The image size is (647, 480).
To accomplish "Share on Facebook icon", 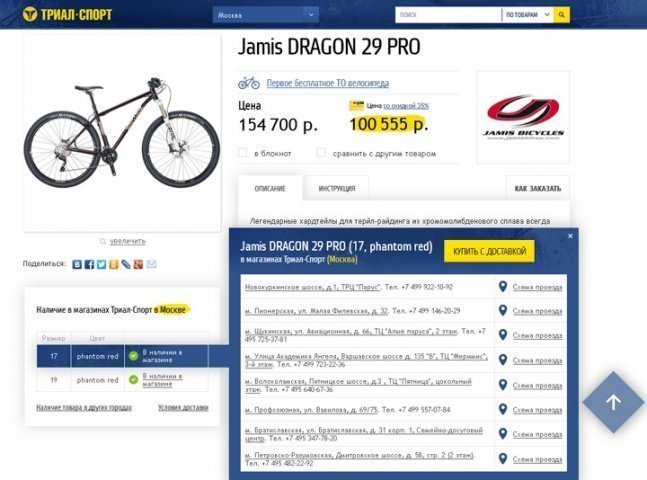I will (89, 264).
